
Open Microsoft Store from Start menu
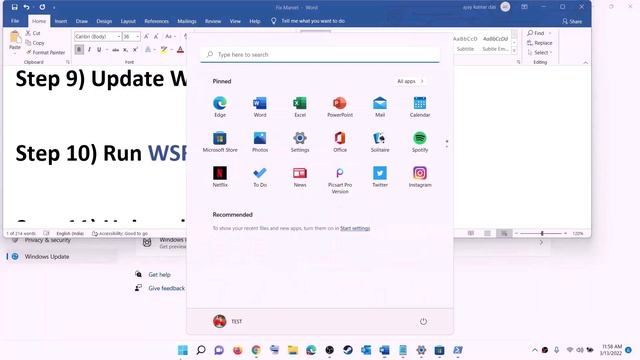coord(220,142)
